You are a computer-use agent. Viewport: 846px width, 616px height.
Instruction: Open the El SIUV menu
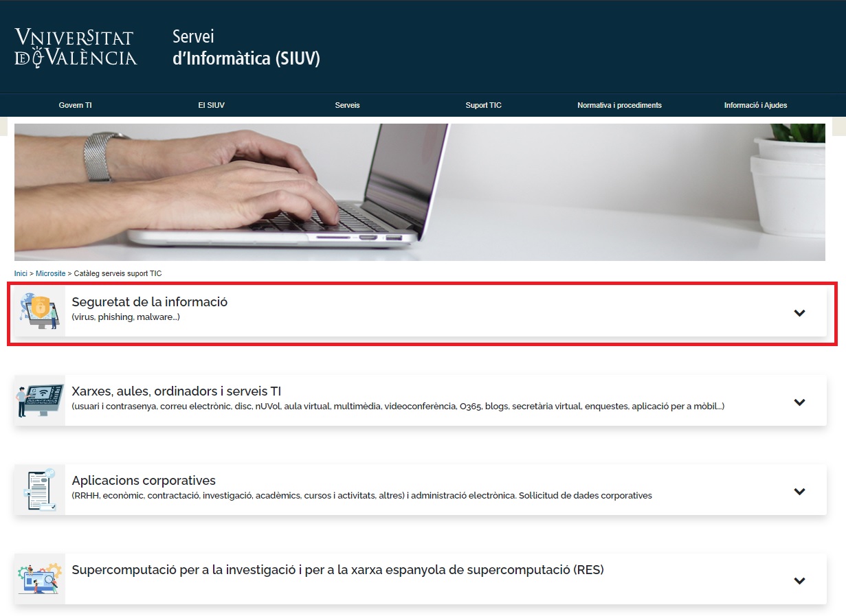[212, 105]
